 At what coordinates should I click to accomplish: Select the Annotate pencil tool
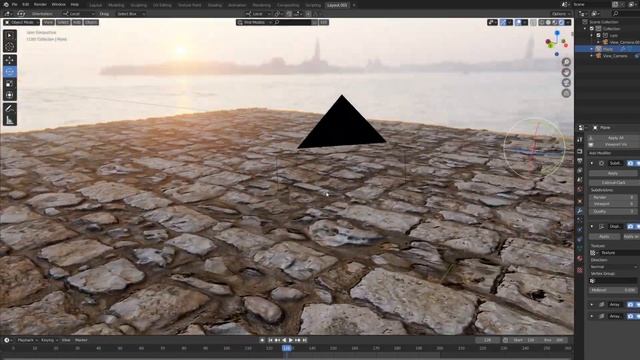pos(10,109)
